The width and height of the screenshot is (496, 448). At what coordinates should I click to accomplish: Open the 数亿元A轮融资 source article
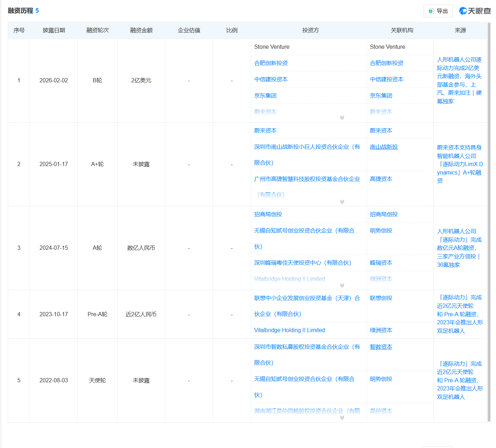pyautogui.click(x=459, y=248)
